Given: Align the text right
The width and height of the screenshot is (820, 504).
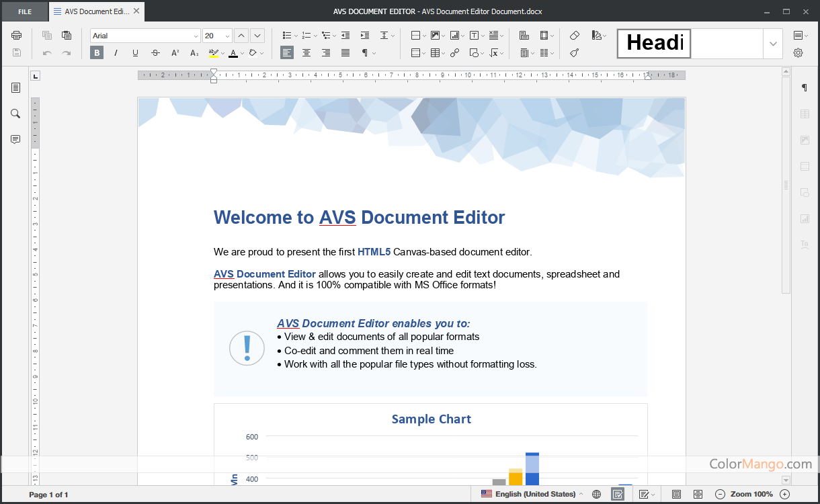Looking at the screenshot, I should 326,52.
